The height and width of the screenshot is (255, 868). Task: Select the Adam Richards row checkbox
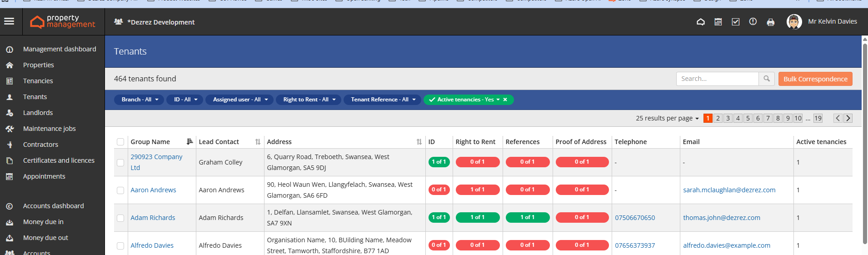pyautogui.click(x=120, y=218)
